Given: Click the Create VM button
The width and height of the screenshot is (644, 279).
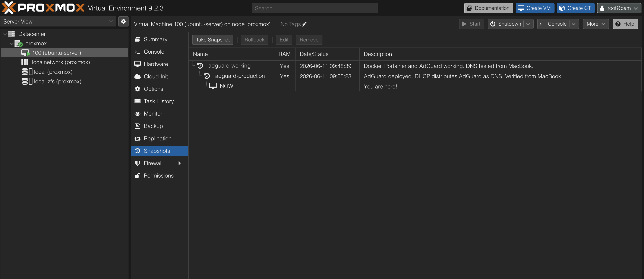Looking at the screenshot, I should (535, 8).
